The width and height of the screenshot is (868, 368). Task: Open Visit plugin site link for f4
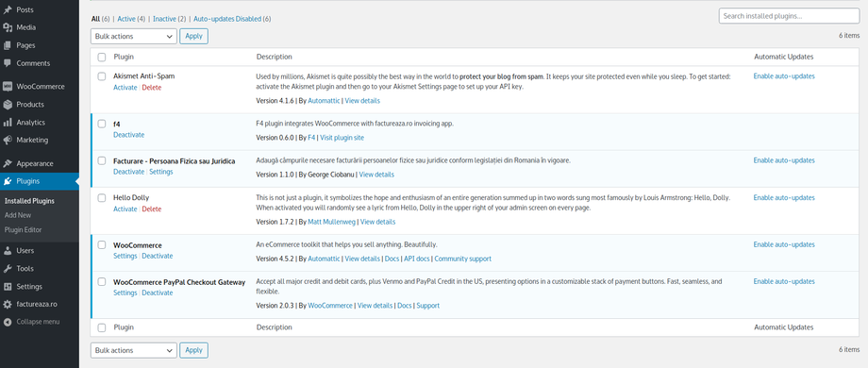[x=342, y=137]
